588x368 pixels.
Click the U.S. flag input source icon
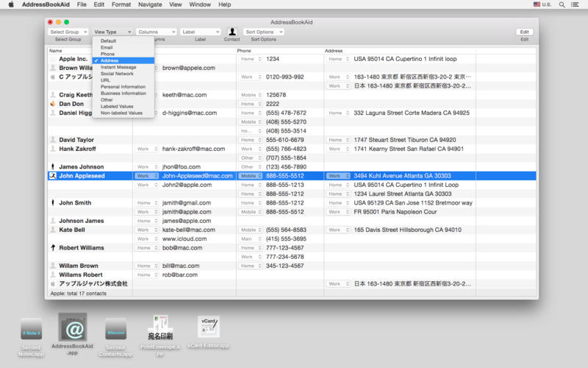(x=537, y=4)
